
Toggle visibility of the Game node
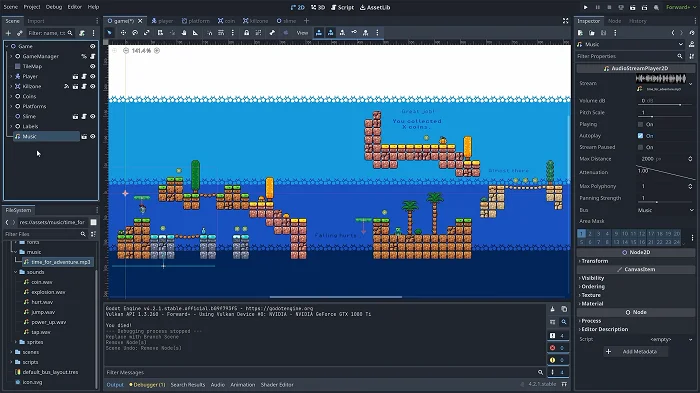(92, 46)
